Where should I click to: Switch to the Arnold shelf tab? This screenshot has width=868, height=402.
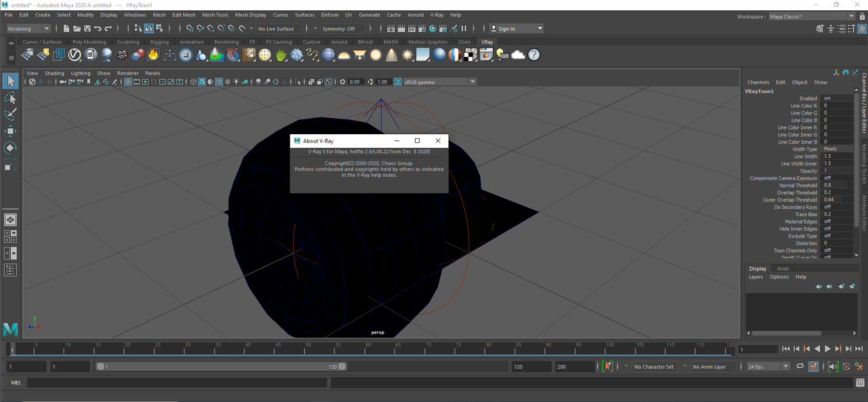click(x=339, y=42)
